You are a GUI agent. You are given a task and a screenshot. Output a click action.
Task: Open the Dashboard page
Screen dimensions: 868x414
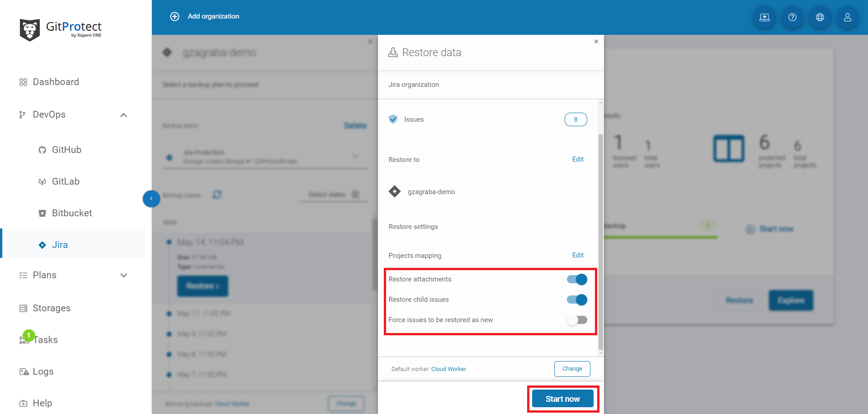56,82
